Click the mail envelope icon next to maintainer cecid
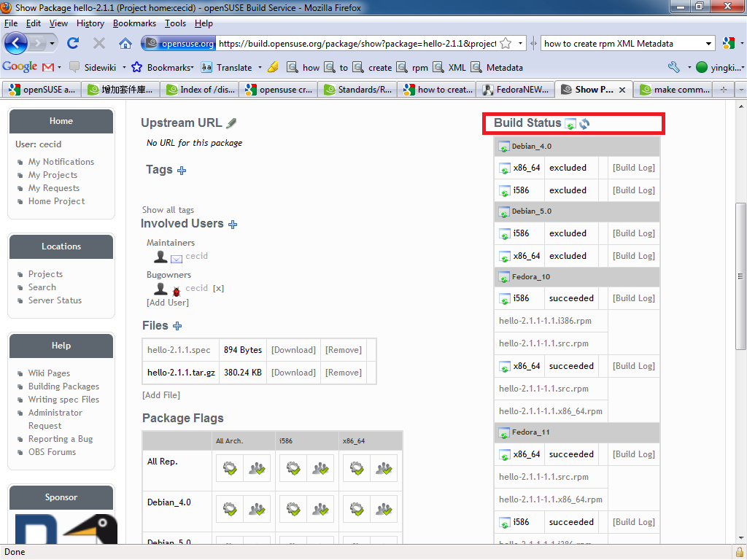Image resolution: width=747 pixels, height=560 pixels. [177, 257]
